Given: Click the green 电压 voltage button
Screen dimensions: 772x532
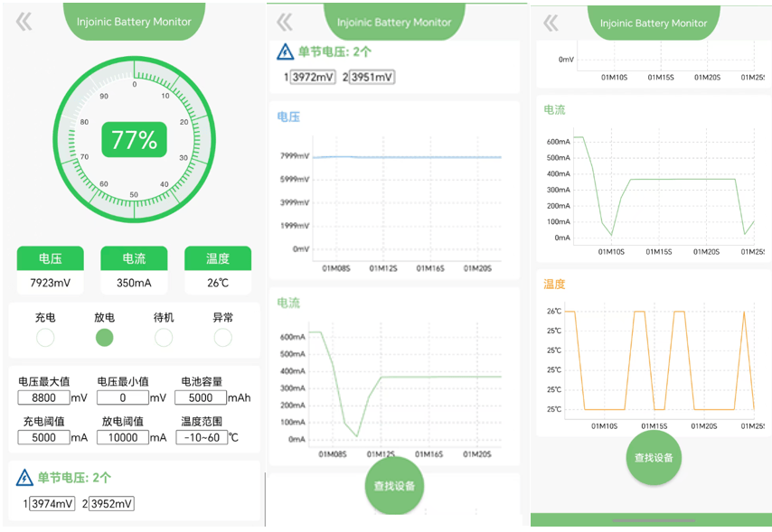Looking at the screenshot, I should click(x=50, y=259).
